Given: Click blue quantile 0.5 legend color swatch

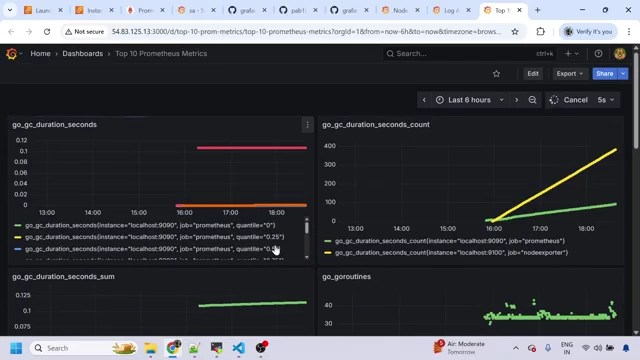Looking at the screenshot, I should tap(18, 249).
